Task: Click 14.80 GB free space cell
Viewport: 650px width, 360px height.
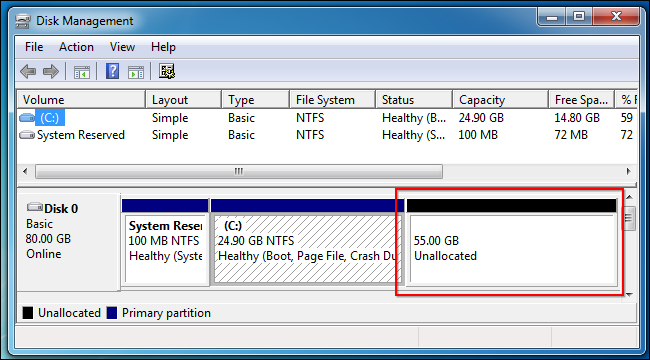Action: [x=577, y=118]
